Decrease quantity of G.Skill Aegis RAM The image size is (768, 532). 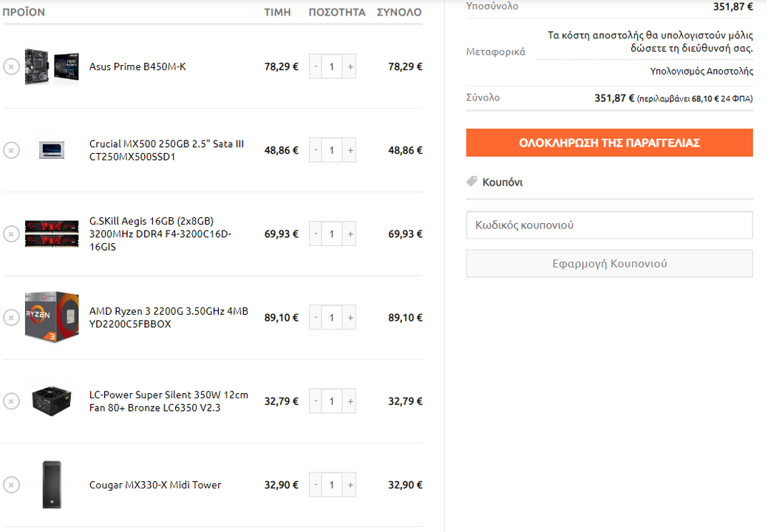point(316,234)
